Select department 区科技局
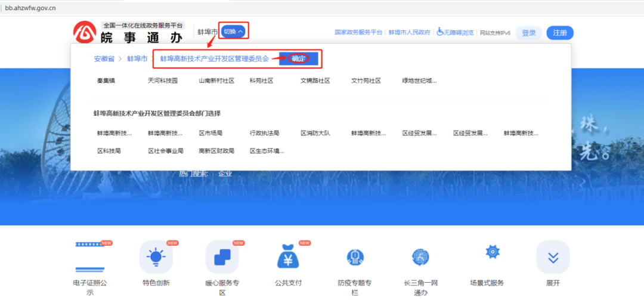Image resolution: width=644 pixels, height=300 pixels. tap(109, 151)
